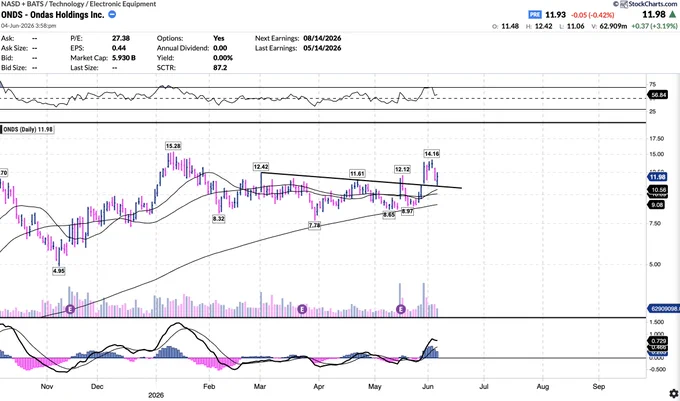Click the 15.28 peak price label
Screen dimensions: 680x401
pos(173,146)
